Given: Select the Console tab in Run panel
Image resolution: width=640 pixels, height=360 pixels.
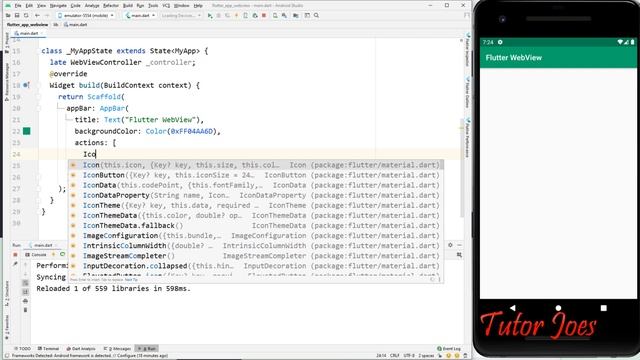Looking at the screenshot, I should point(36,254).
